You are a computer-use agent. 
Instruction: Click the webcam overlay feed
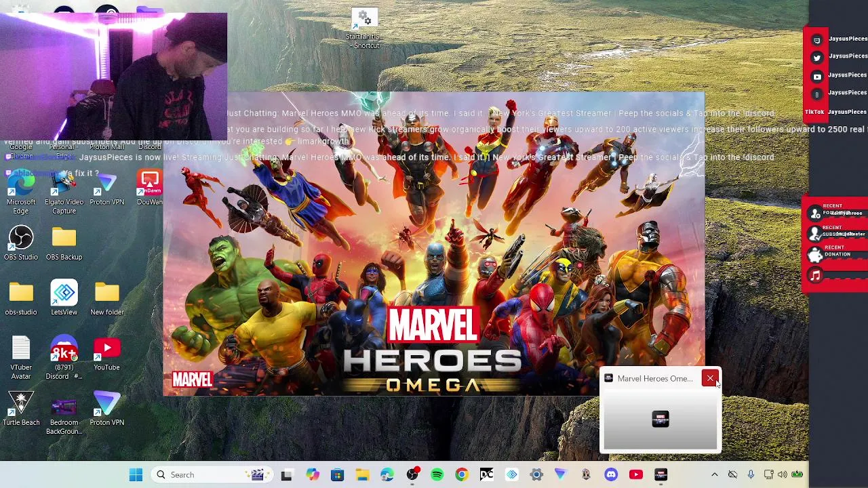click(114, 76)
